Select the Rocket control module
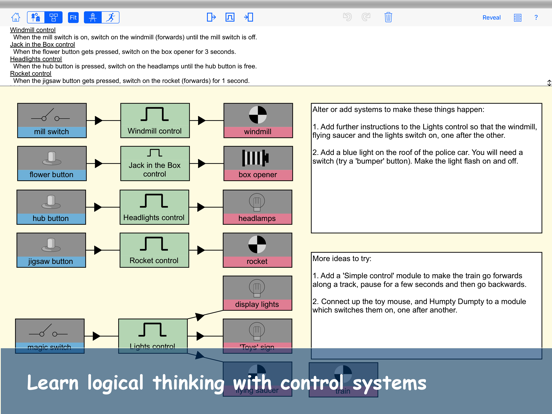This screenshot has width=552, height=414. click(x=154, y=250)
